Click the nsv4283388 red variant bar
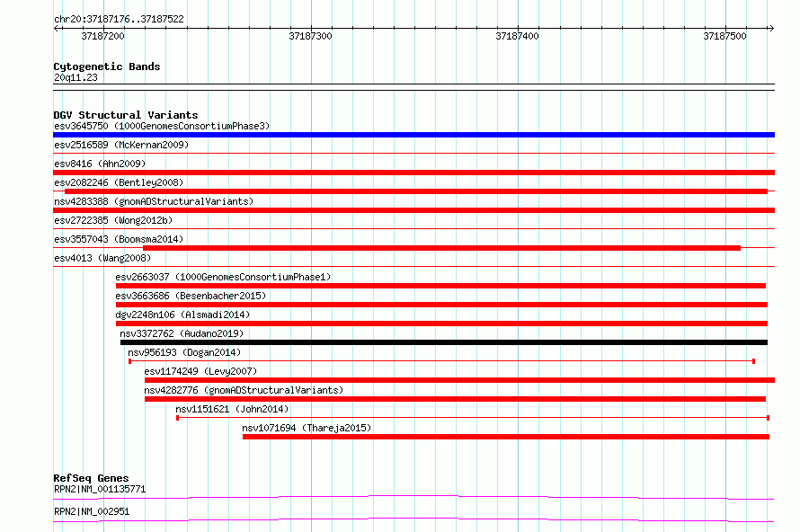Image resolution: width=800 pixels, height=532 pixels. (413, 210)
